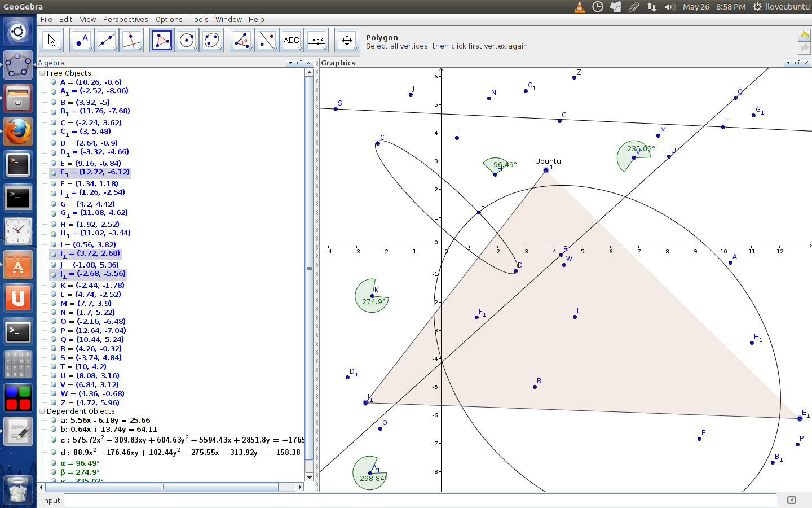Pop out the Graphics view into a window
Viewport: 812px width, 508px height.
pyautogui.click(x=797, y=63)
